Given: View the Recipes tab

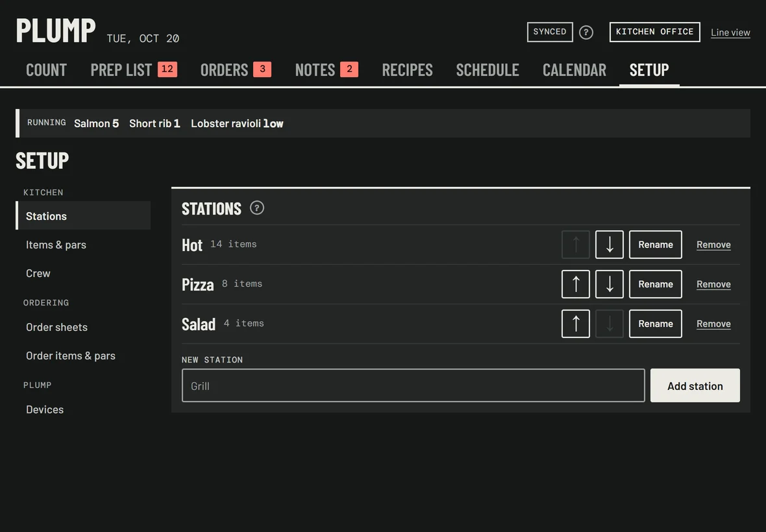Looking at the screenshot, I should coord(408,70).
